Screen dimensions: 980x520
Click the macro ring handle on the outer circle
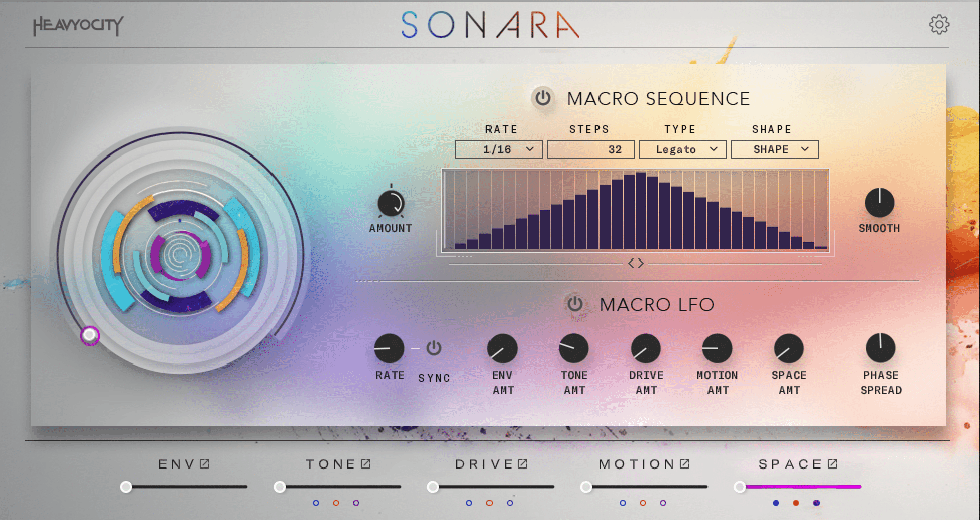90,335
